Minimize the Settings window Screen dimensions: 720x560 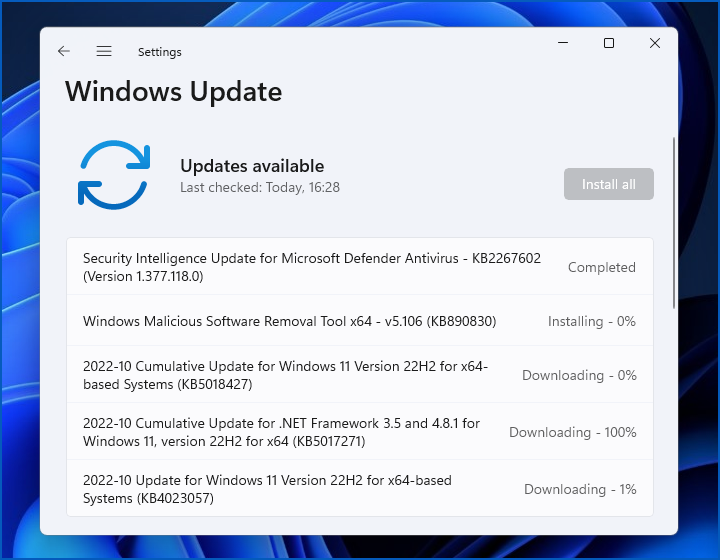pyautogui.click(x=563, y=43)
